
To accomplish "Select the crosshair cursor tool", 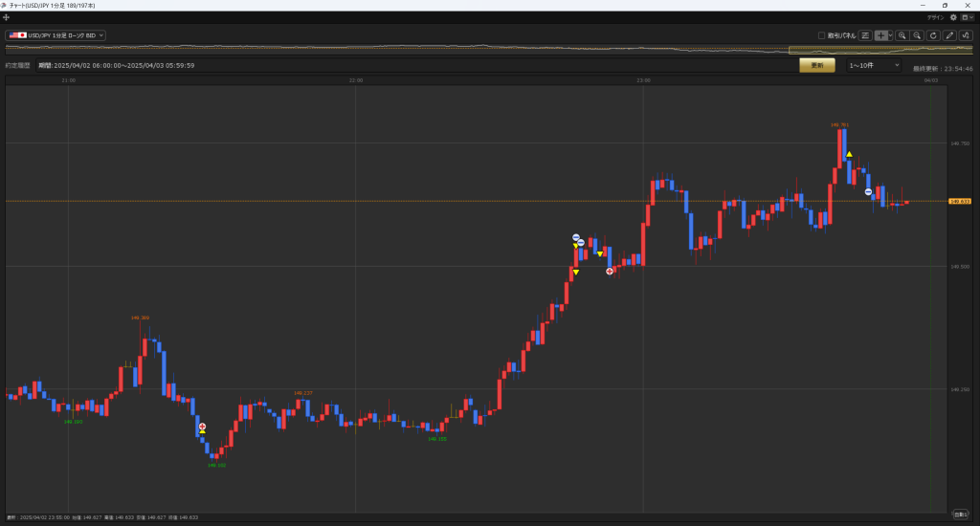I will tap(880, 35).
